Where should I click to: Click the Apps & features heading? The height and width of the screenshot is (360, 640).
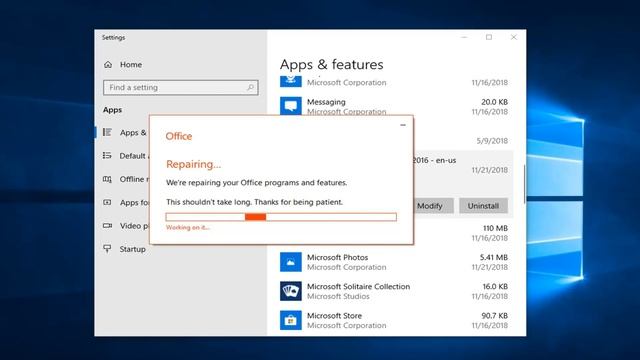(331, 64)
